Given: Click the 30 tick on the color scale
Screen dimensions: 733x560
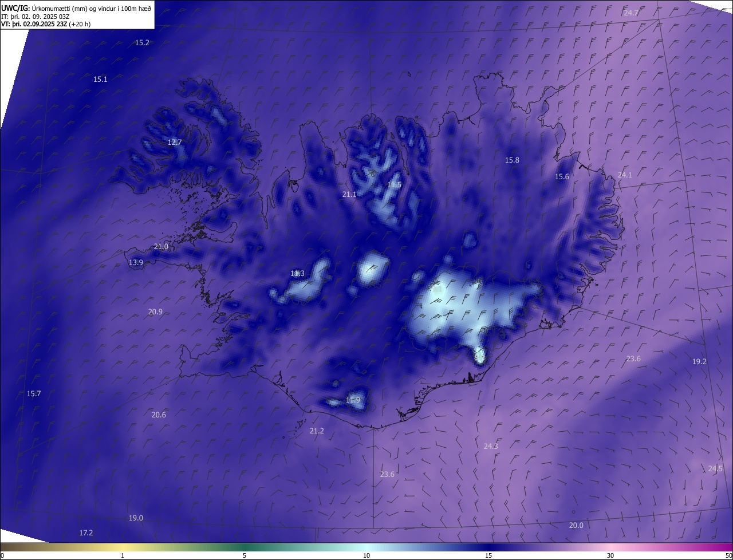Looking at the screenshot, I should (610, 556).
